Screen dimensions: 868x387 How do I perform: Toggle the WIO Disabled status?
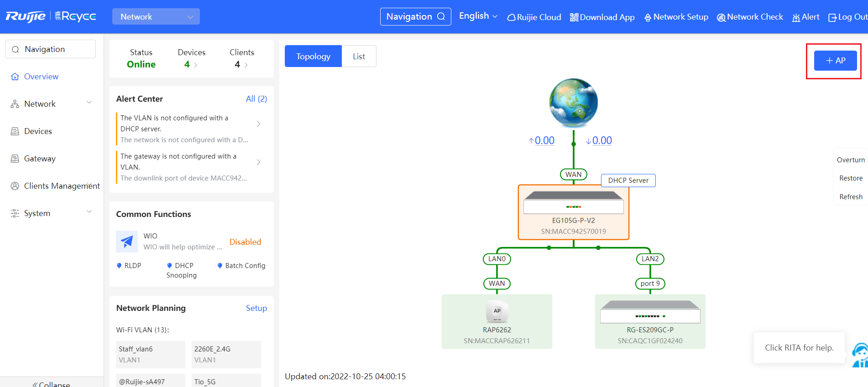click(x=245, y=242)
